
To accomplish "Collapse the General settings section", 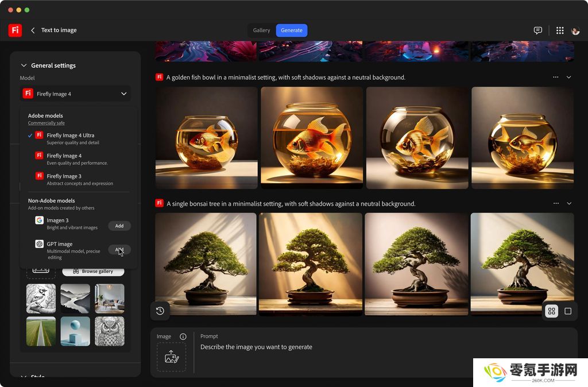I will (24, 65).
